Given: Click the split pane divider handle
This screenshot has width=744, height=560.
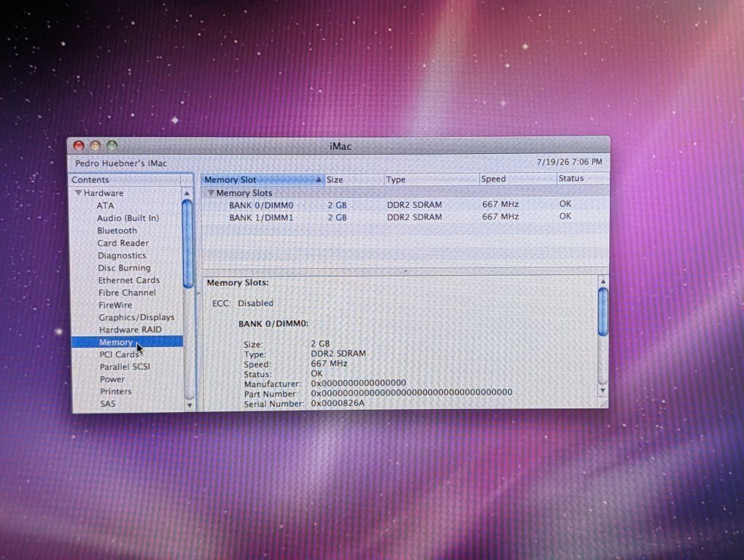Looking at the screenshot, I should point(406,271).
